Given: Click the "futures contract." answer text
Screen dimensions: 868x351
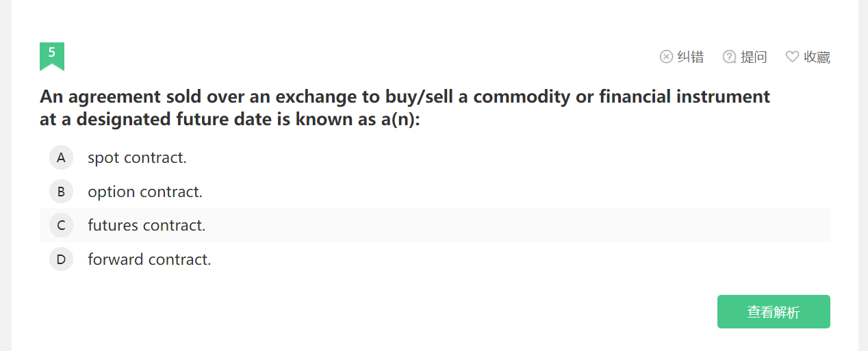Looking at the screenshot, I should click(x=146, y=225).
